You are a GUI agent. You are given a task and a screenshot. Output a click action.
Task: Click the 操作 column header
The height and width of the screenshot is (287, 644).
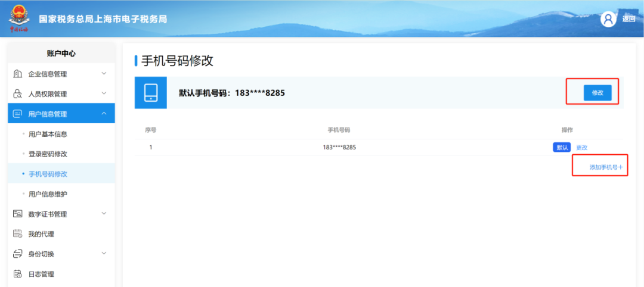click(x=567, y=130)
